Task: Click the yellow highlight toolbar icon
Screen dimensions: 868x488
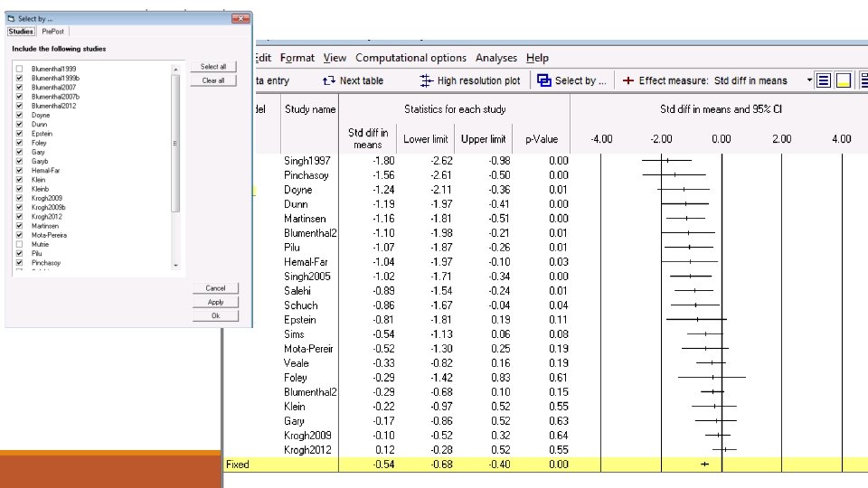Action: (843, 80)
